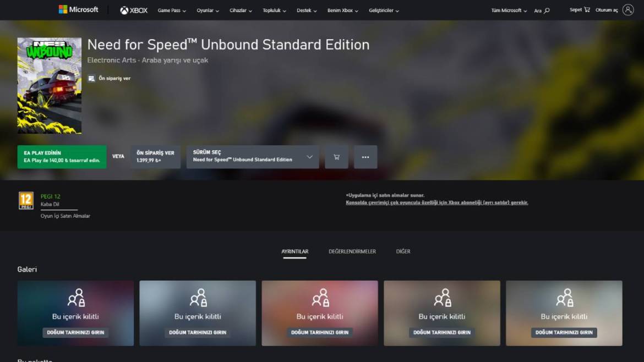Image resolution: width=644 pixels, height=362 pixels.
Task: Click the pre-order icon beside Ön sipariş ver
Action: [91, 78]
